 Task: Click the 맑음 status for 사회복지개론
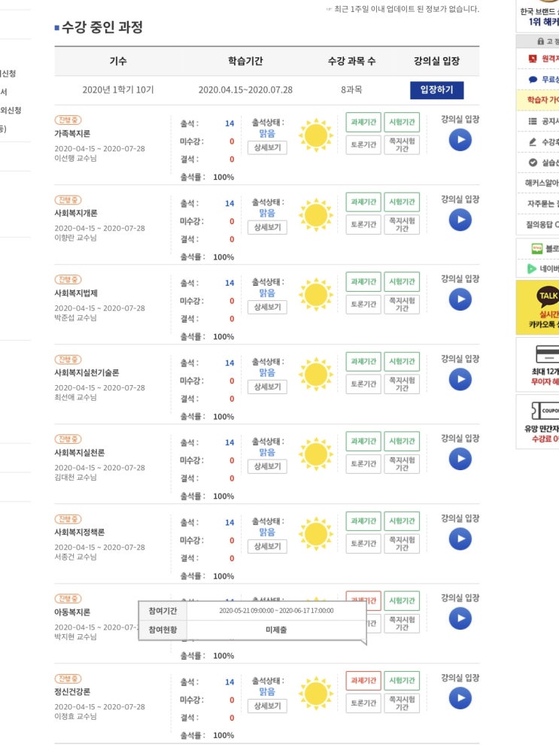(267, 213)
